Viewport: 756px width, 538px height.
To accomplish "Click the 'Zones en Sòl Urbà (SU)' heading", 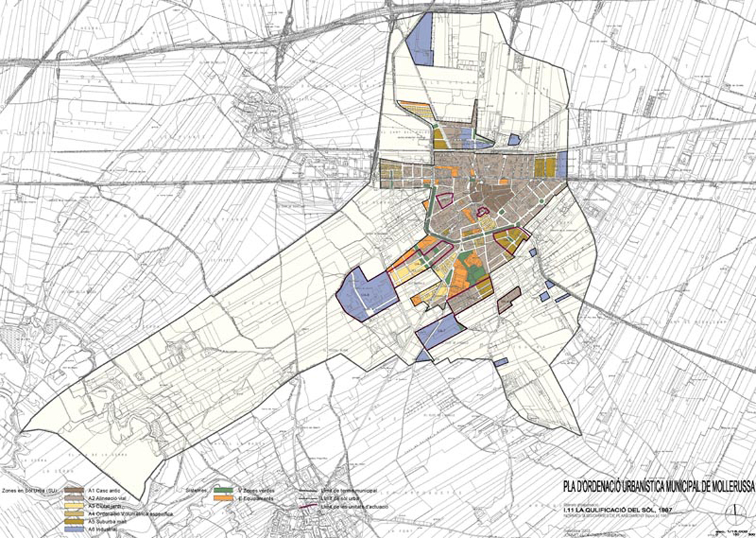I will click(29, 490).
